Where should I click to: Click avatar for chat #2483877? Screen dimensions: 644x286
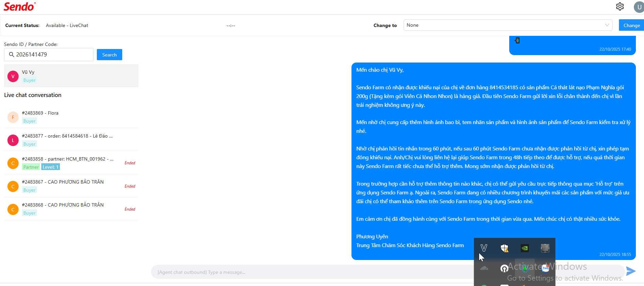(x=13, y=140)
